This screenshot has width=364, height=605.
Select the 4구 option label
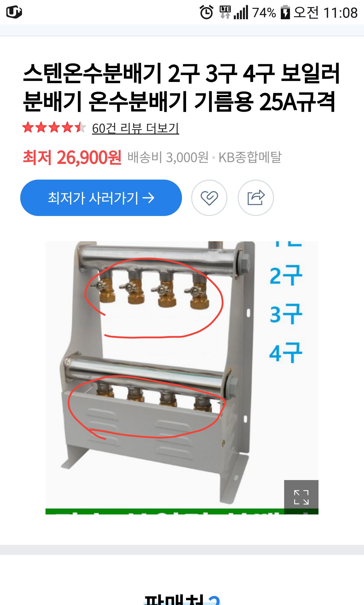pyautogui.click(x=286, y=353)
